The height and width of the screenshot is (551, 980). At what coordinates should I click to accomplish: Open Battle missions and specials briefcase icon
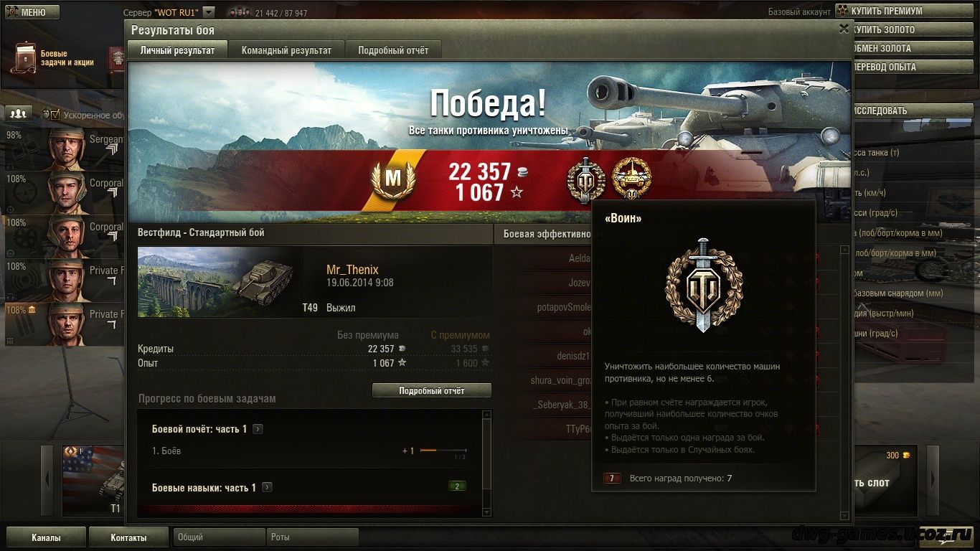click(x=24, y=58)
